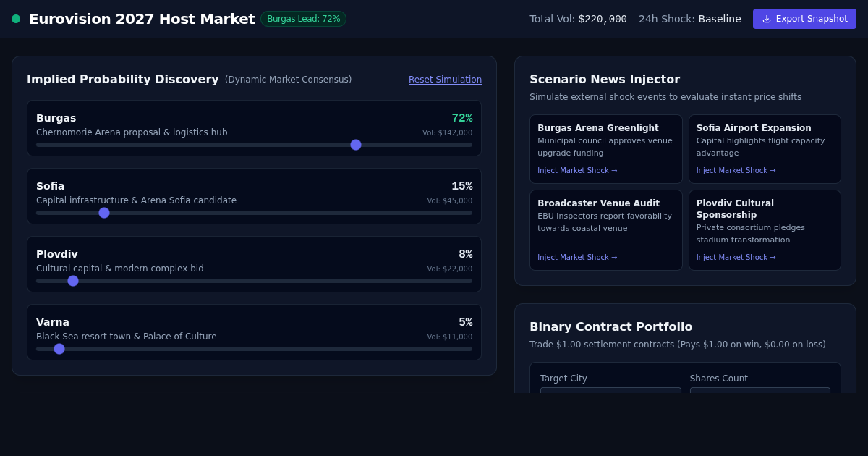This screenshot has height=456, width=868.
Task: Click the Burgas Lead: 72% badge
Action: pos(303,19)
